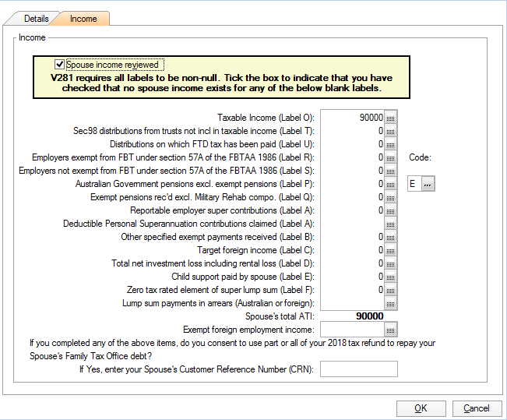This screenshot has width=507, height=420.
Task: Click worksheet icon for Target foreign income (Label C)
Action: tap(391, 250)
